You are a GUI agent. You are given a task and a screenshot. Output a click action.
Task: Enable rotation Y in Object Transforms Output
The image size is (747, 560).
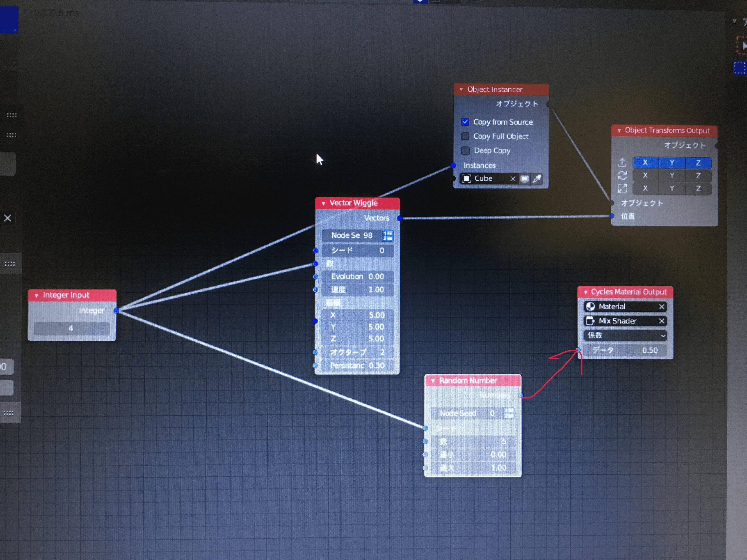[x=672, y=176]
